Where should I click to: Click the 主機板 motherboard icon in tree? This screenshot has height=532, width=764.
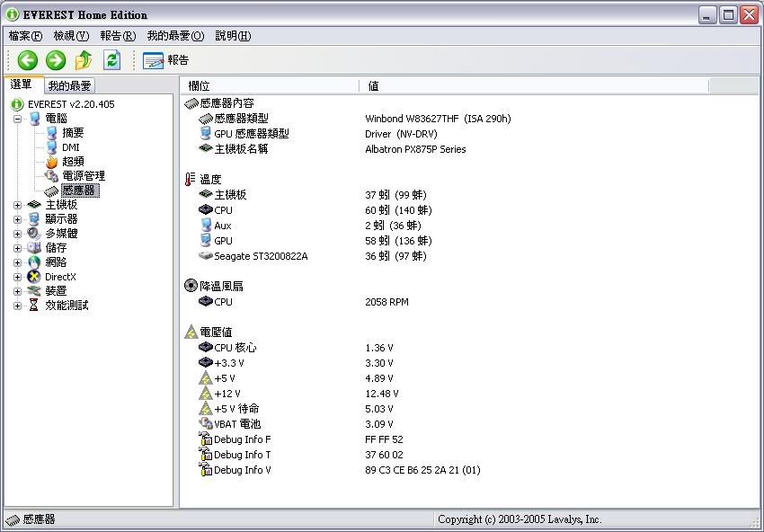pos(34,205)
